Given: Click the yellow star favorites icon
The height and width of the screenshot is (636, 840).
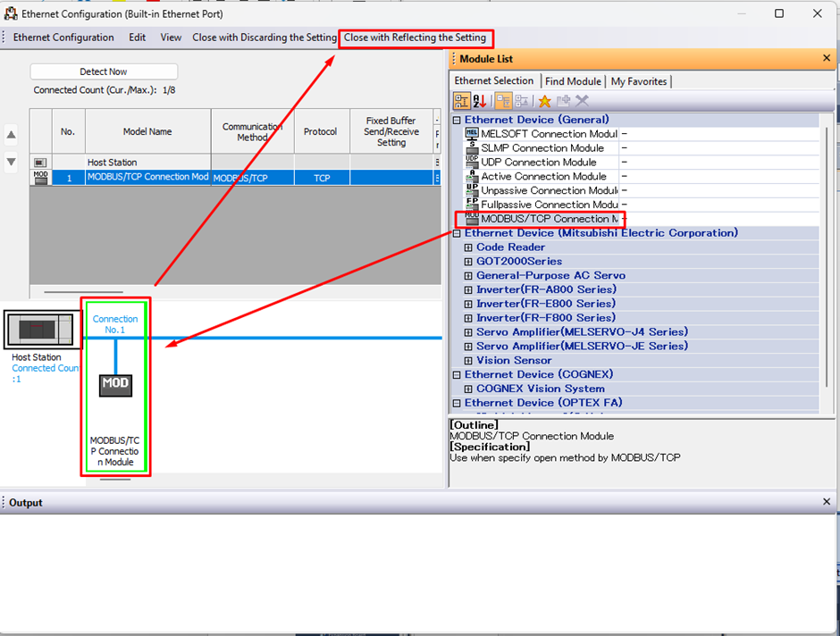Looking at the screenshot, I should (x=544, y=101).
